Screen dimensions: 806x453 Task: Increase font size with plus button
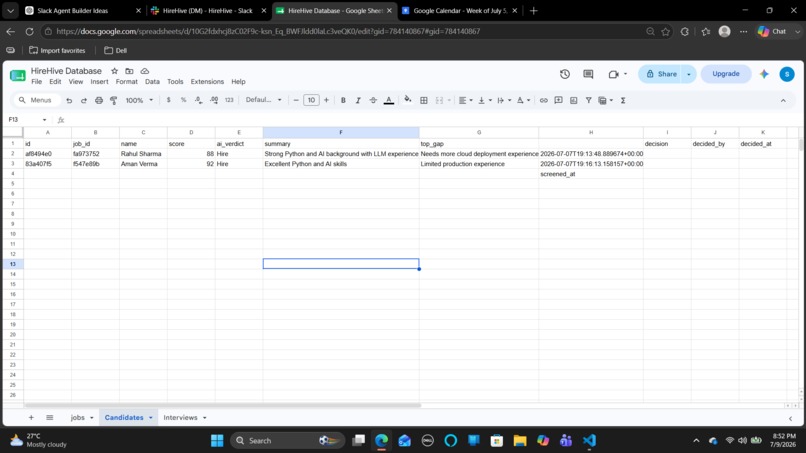[326, 100]
